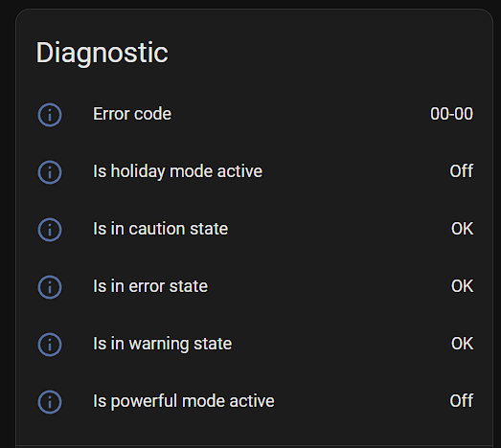This screenshot has height=448, width=501.
Task: Click the warning state info icon
Action: pos(50,345)
